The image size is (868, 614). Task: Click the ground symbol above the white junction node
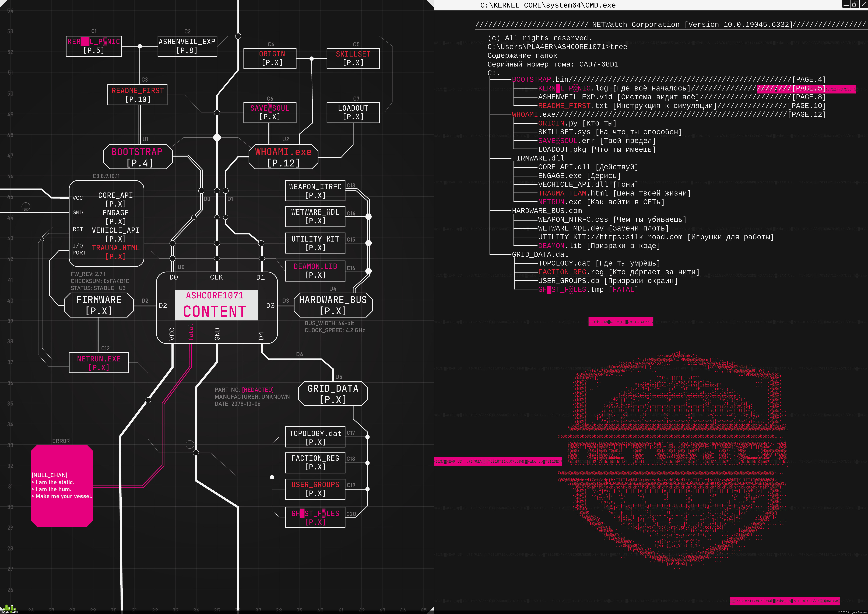pyautogui.click(x=190, y=445)
